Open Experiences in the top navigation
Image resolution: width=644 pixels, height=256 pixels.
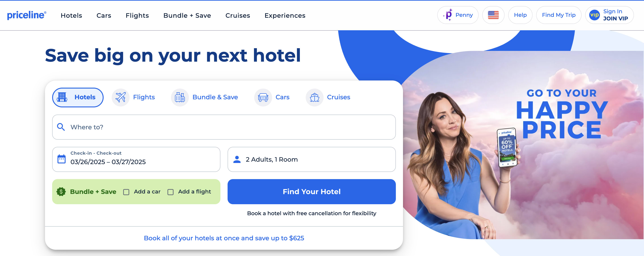(285, 15)
